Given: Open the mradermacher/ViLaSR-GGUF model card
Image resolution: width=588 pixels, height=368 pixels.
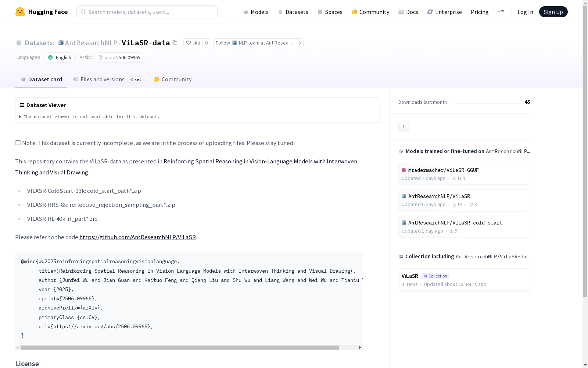Looking at the screenshot, I should tap(464, 174).
